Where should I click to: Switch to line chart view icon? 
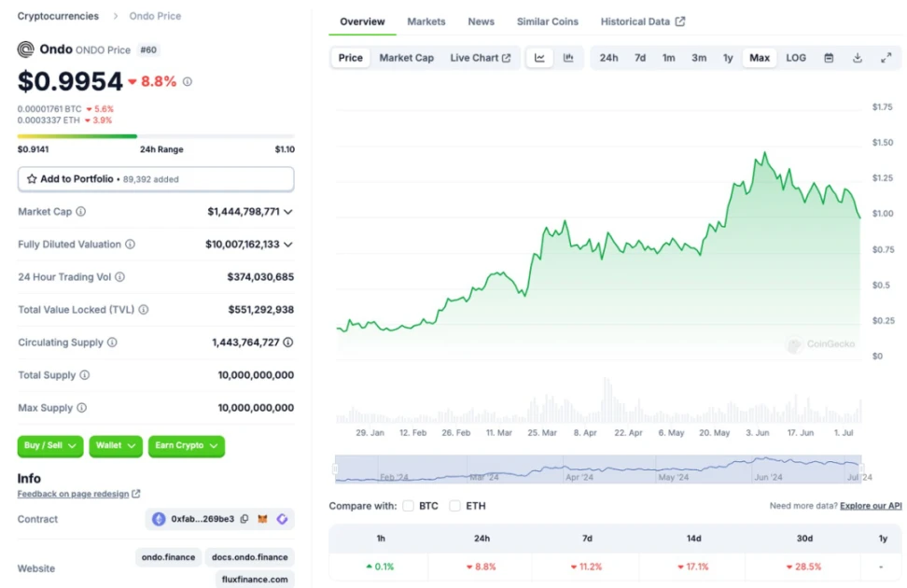pos(539,58)
